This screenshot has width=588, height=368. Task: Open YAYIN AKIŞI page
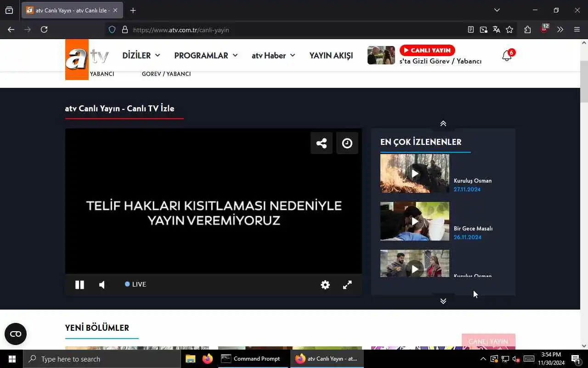click(331, 55)
